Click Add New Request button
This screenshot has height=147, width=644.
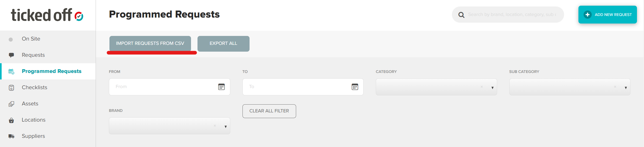click(607, 15)
